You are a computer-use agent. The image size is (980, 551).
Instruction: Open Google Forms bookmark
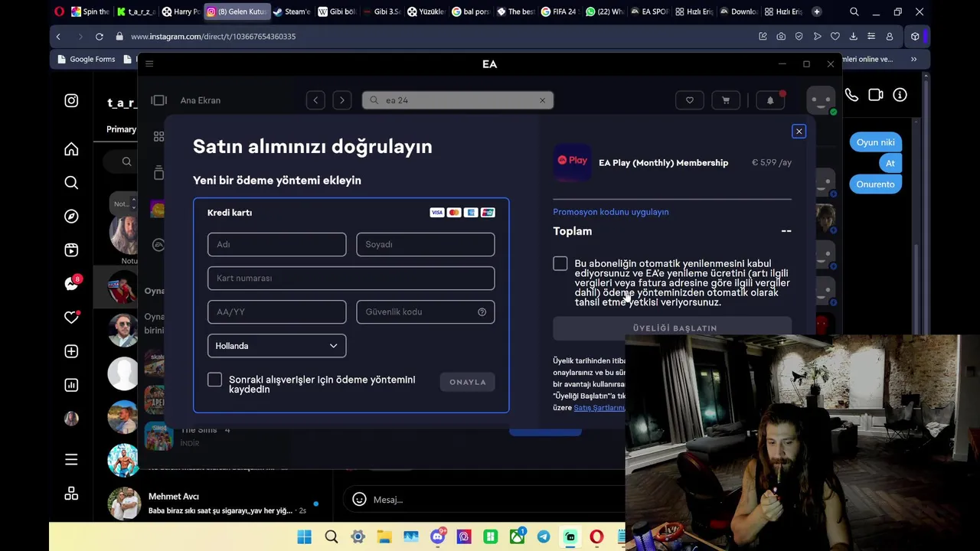click(85, 59)
